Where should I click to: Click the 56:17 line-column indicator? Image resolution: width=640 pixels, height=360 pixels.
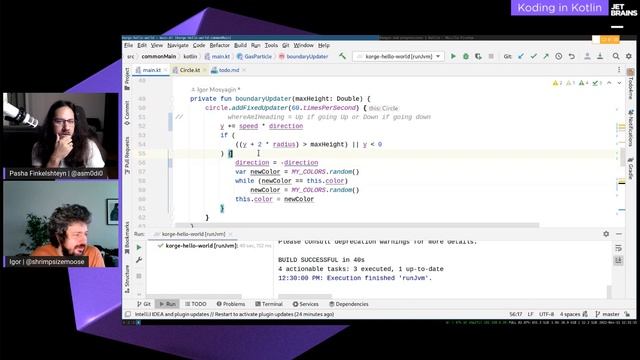(x=516, y=314)
